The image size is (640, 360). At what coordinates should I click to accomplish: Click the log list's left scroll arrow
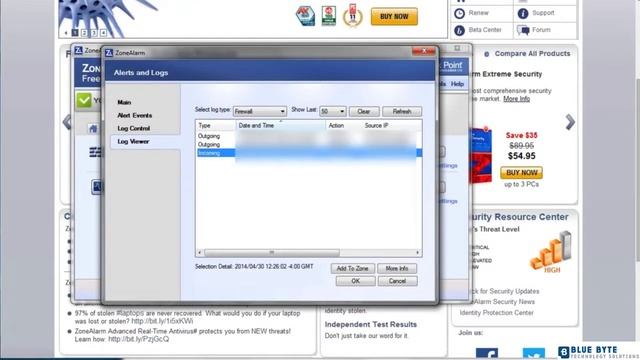point(199,253)
